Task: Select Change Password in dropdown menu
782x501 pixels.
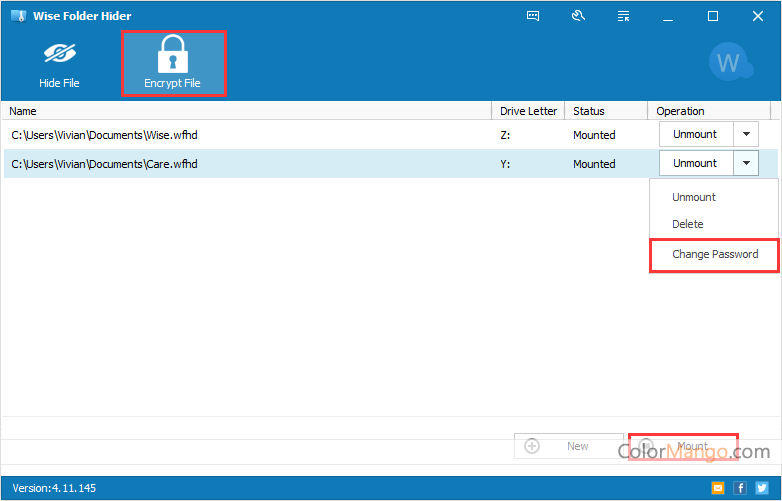Action: (715, 254)
